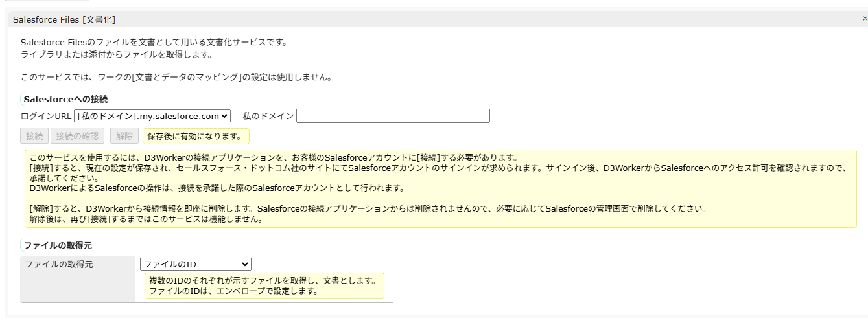
Task: Close the Salesforce Files panel
Action: pyautogui.click(x=864, y=19)
